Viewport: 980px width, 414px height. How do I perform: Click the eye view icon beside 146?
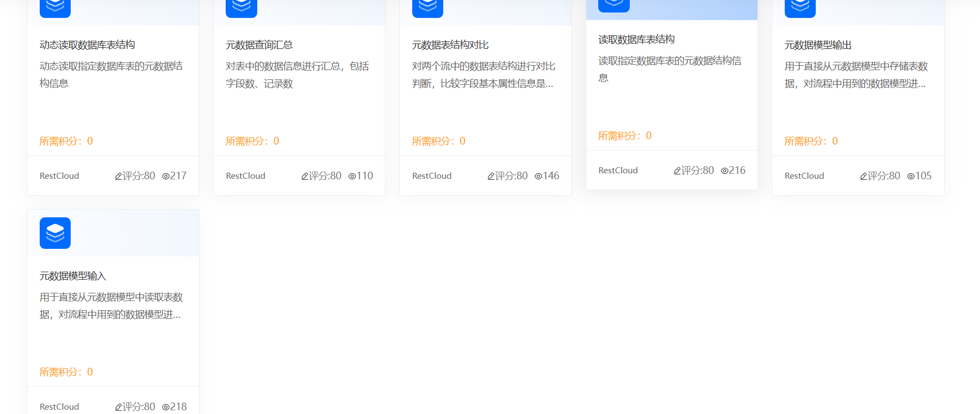(x=538, y=176)
